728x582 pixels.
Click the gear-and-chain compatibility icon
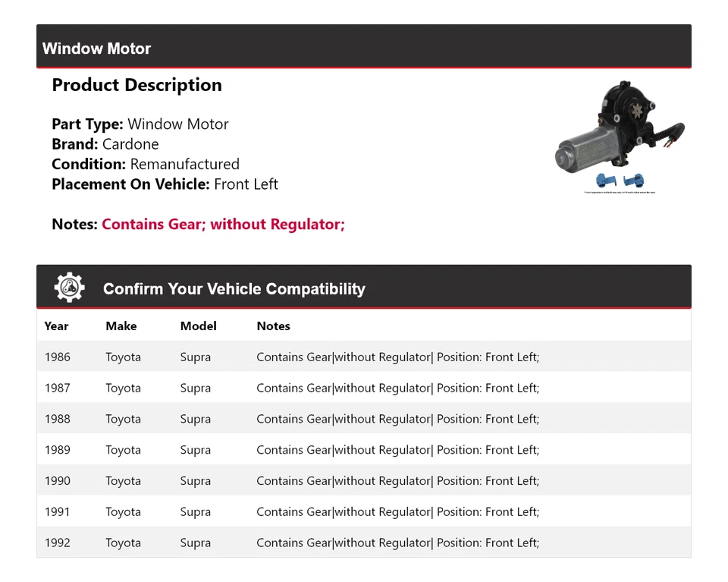67,286
